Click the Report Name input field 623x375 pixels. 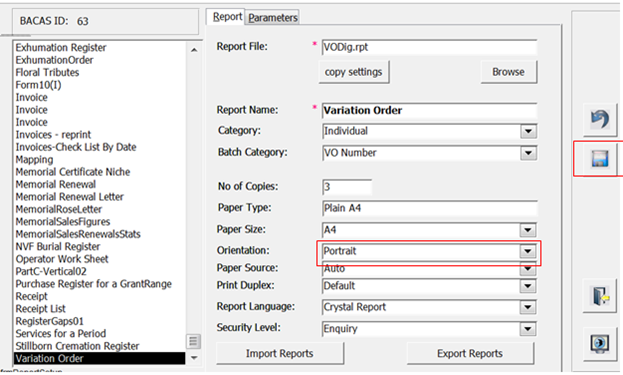point(430,110)
